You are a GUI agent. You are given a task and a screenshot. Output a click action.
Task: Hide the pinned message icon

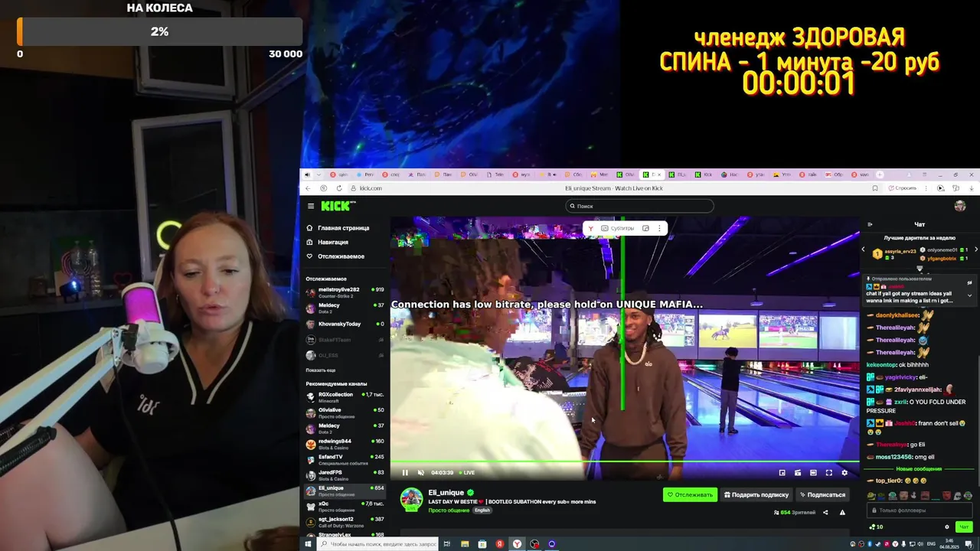point(969,283)
